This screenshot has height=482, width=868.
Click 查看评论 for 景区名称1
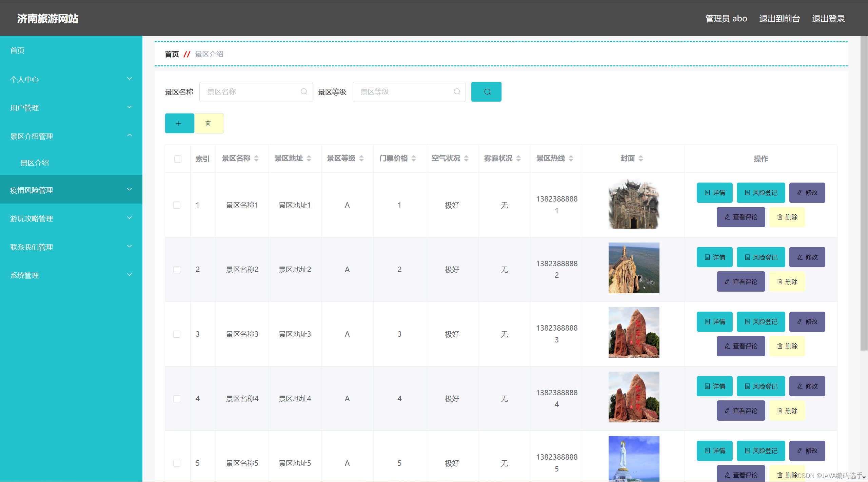pos(741,217)
